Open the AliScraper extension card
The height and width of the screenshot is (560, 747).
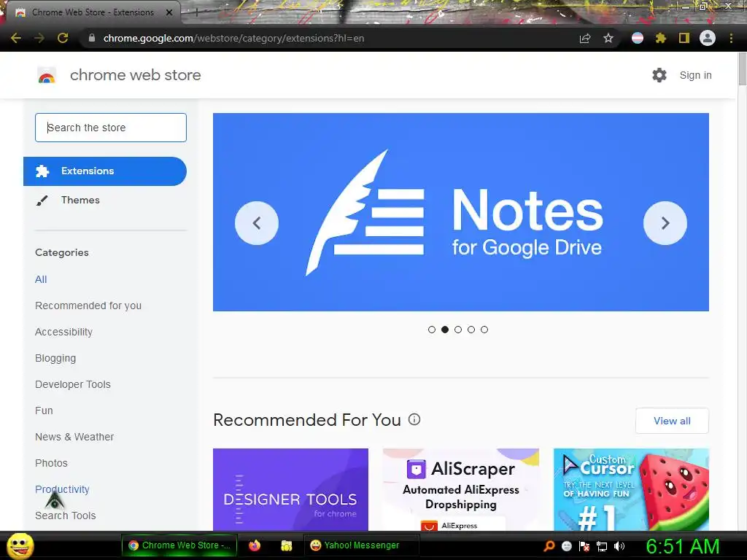[x=461, y=489]
